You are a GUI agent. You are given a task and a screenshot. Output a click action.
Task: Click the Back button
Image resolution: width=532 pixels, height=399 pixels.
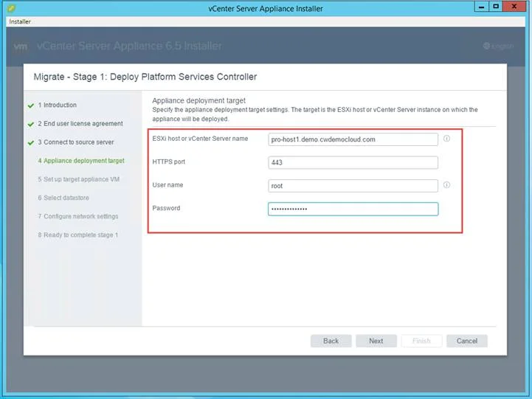pos(331,341)
